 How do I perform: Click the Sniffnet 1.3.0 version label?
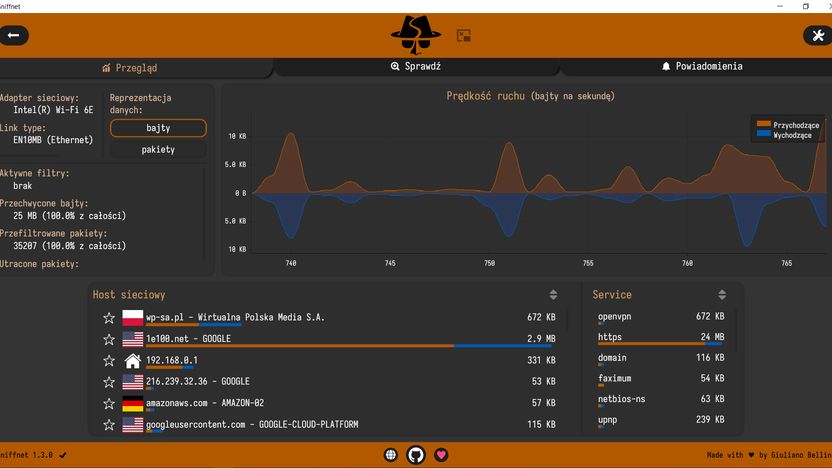(27, 455)
